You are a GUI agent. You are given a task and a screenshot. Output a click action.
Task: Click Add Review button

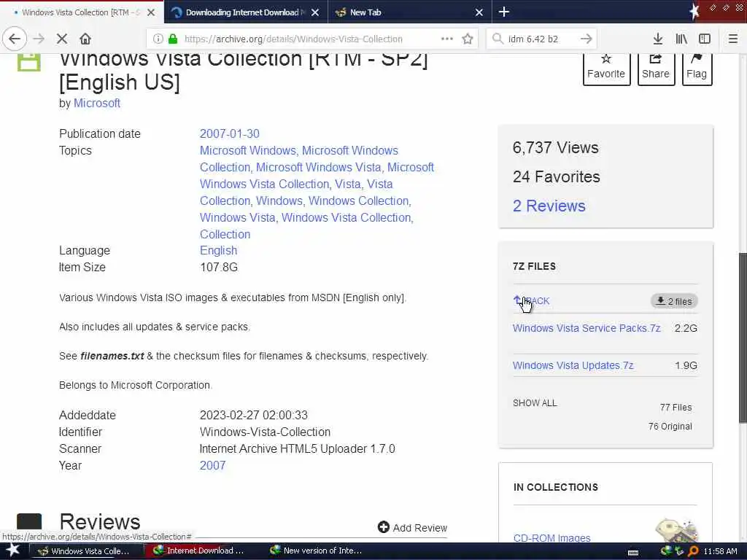tap(413, 528)
